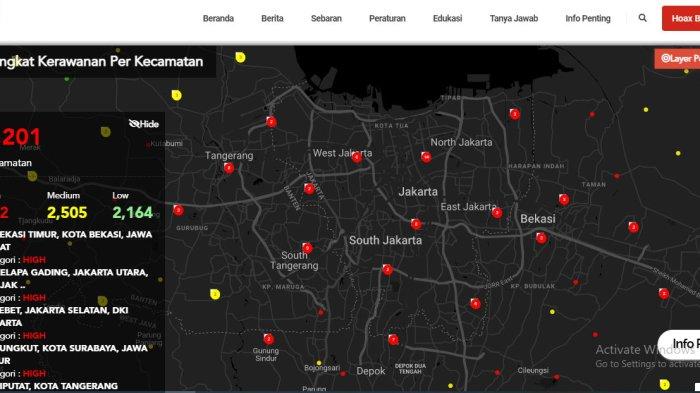This screenshot has width=700, height=393.
Task: Click the red marker west of Kota Tua
Action: coord(271,121)
